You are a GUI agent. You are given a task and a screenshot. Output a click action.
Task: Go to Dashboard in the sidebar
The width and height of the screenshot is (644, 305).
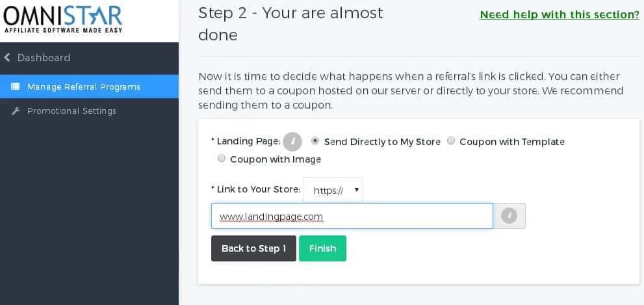[x=44, y=58]
